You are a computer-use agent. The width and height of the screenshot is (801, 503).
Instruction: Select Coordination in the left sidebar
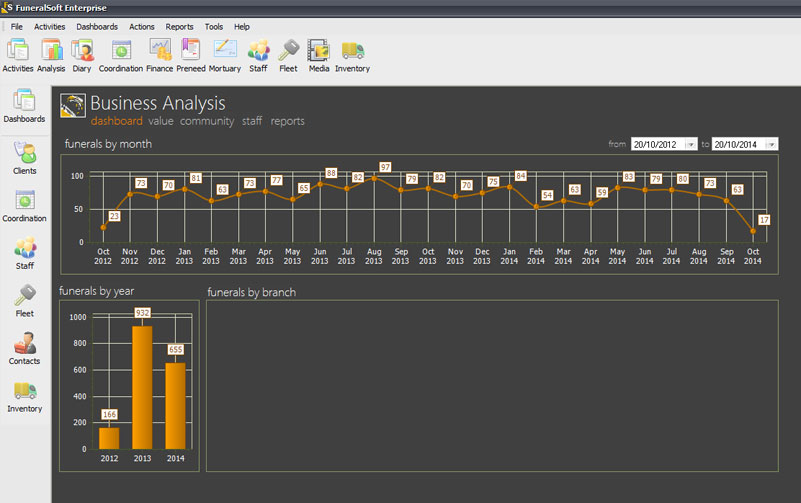coord(25,206)
